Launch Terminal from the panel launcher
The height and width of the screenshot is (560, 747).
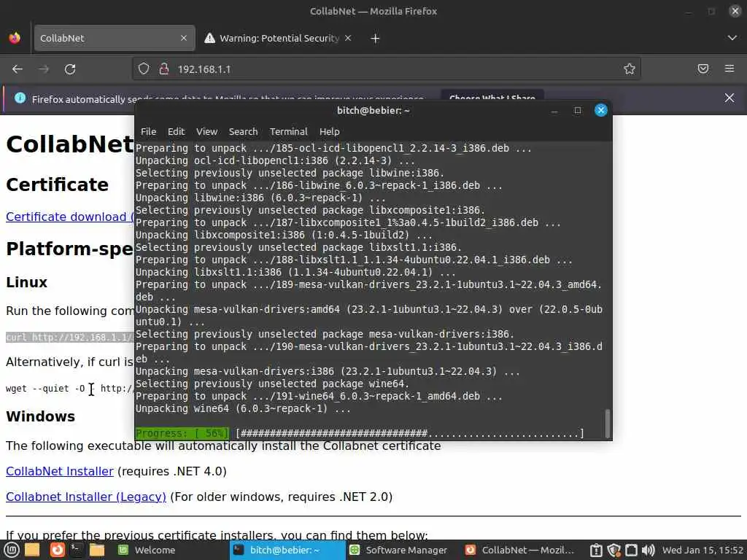(76, 550)
